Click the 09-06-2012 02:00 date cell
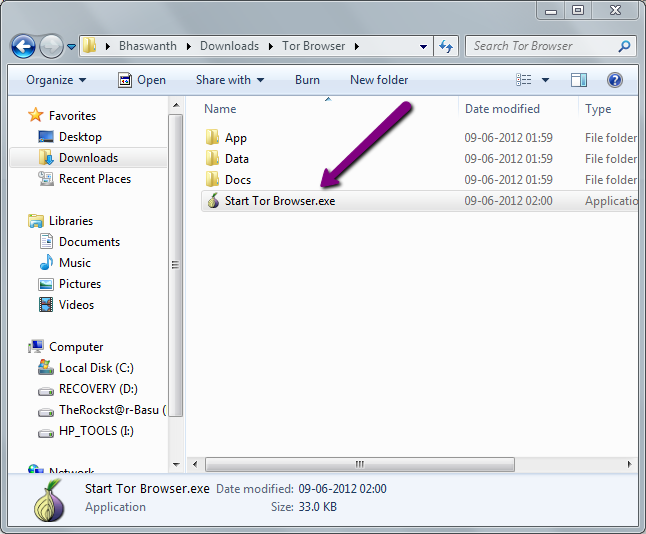The height and width of the screenshot is (534, 646). (x=508, y=201)
